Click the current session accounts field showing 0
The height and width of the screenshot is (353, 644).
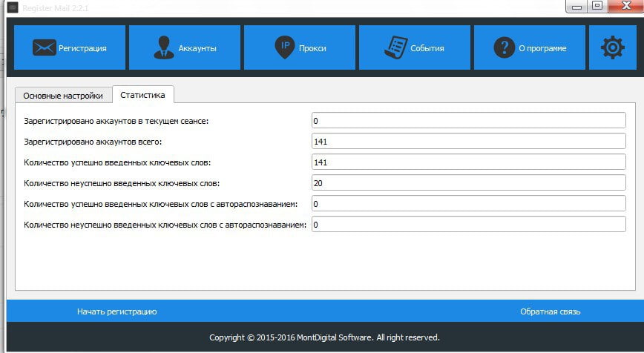[x=469, y=121]
